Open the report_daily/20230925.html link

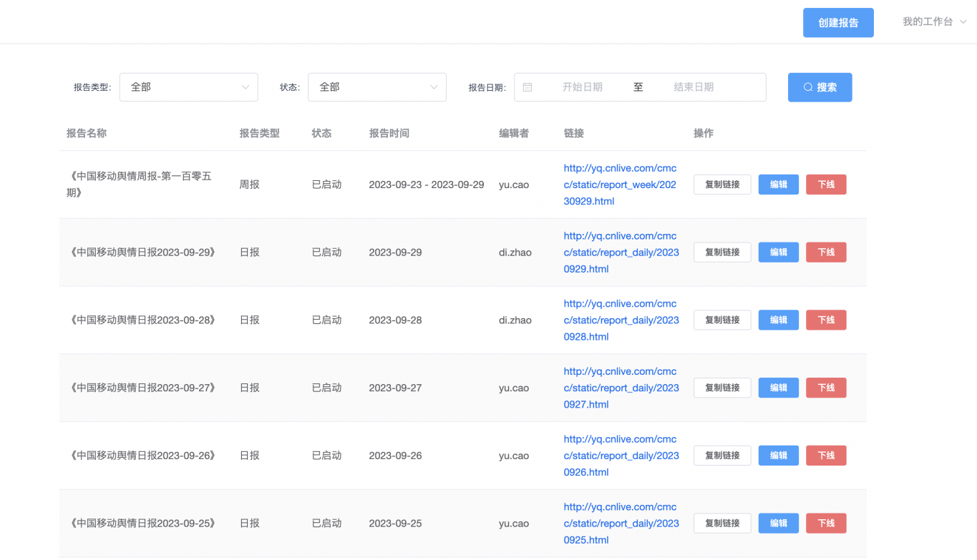point(621,524)
